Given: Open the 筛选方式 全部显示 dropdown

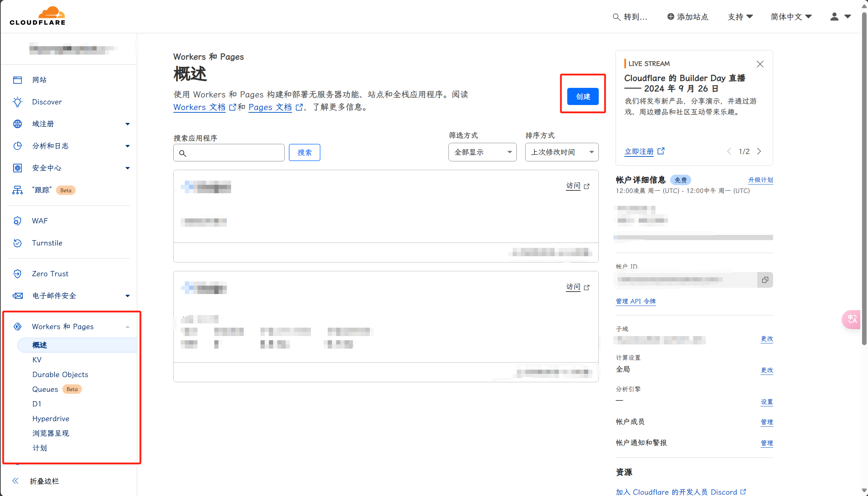Looking at the screenshot, I should 482,152.
